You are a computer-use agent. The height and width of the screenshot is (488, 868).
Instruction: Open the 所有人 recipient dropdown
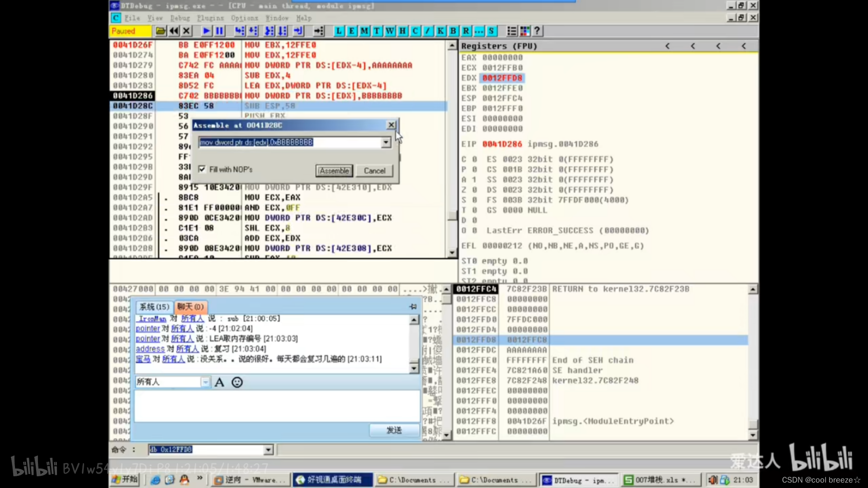[x=205, y=382]
